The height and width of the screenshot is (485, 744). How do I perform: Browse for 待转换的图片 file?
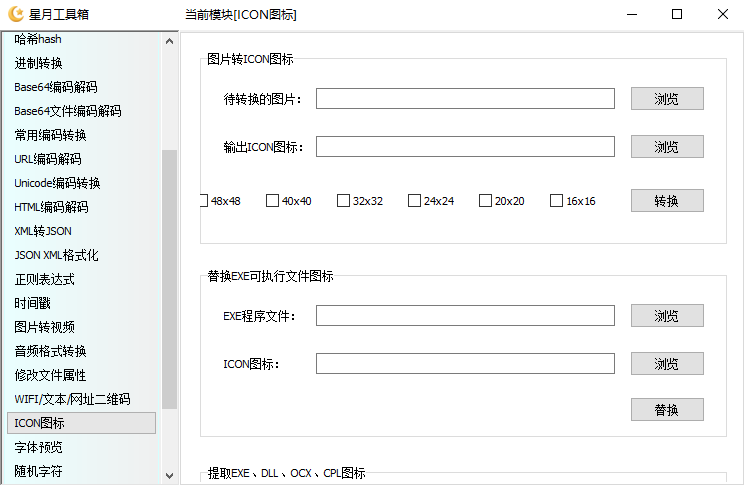(x=667, y=99)
